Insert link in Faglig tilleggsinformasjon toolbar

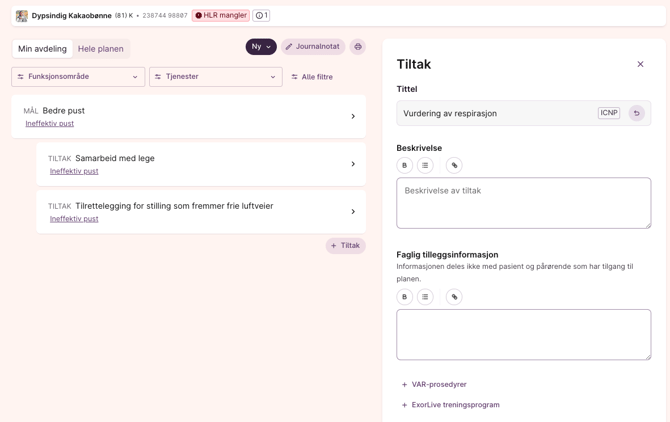click(454, 296)
